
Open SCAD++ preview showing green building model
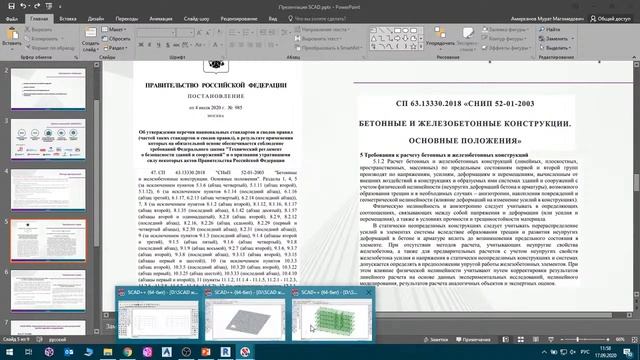click(x=332, y=320)
